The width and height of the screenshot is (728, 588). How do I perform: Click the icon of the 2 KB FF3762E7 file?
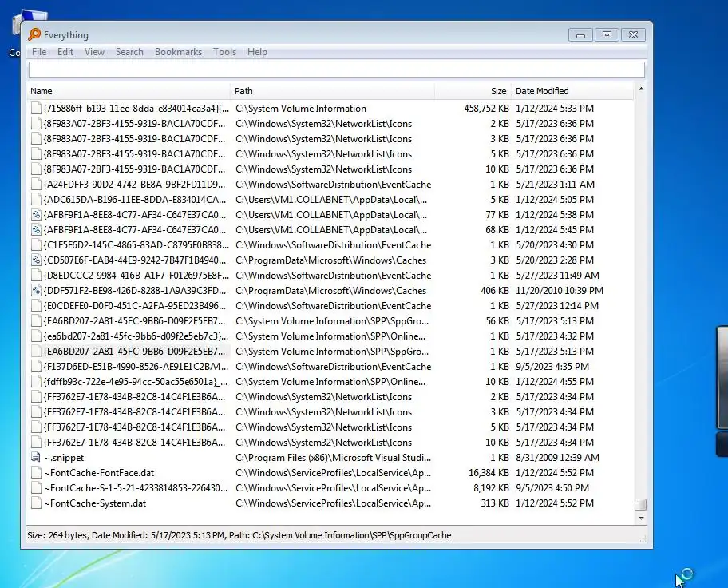click(36, 397)
